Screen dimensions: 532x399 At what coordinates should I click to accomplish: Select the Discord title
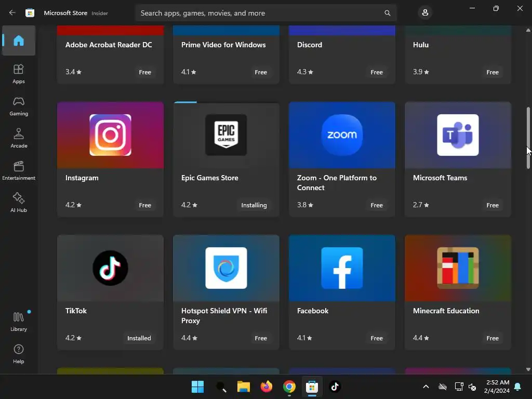pyautogui.click(x=310, y=45)
